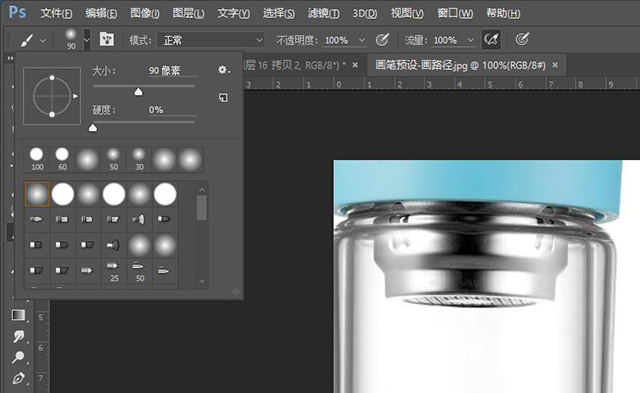Open the 文字(Y) menu
The image size is (640, 393).
(x=233, y=13)
